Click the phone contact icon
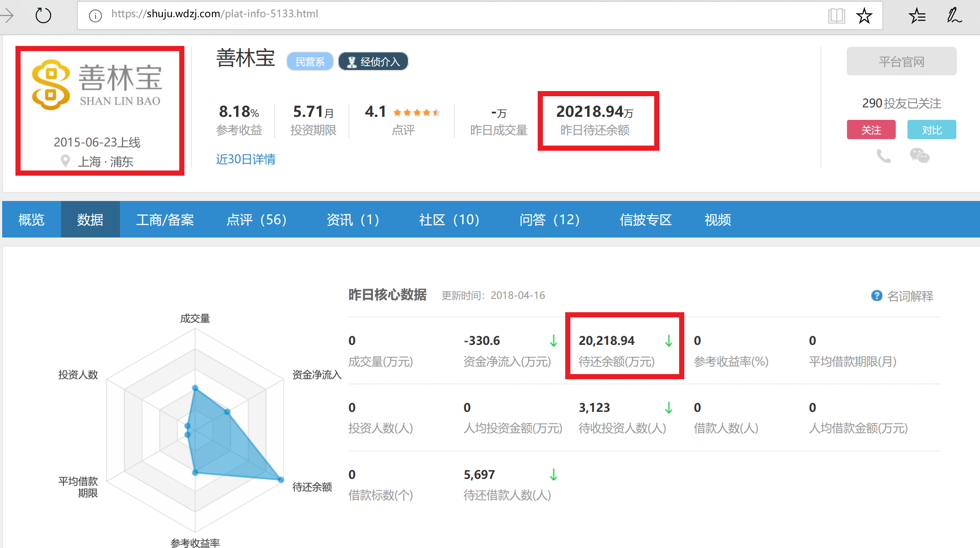Image resolution: width=980 pixels, height=548 pixels. click(883, 156)
